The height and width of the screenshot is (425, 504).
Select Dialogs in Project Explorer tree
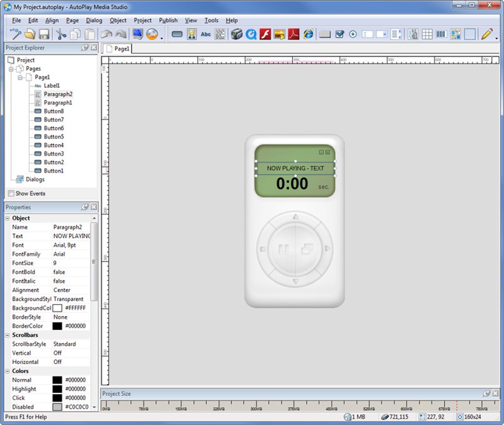click(35, 179)
